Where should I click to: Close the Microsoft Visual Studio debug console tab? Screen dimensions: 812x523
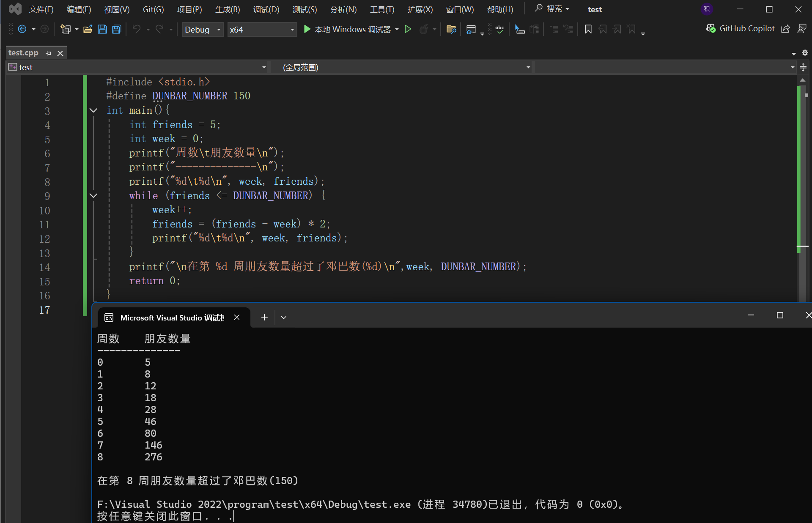tap(237, 317)
